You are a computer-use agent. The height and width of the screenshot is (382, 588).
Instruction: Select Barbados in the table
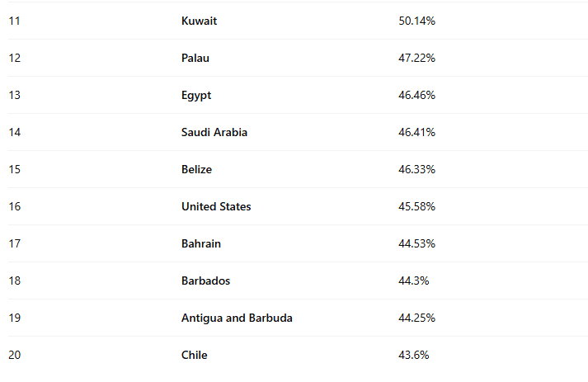[205, 281]
